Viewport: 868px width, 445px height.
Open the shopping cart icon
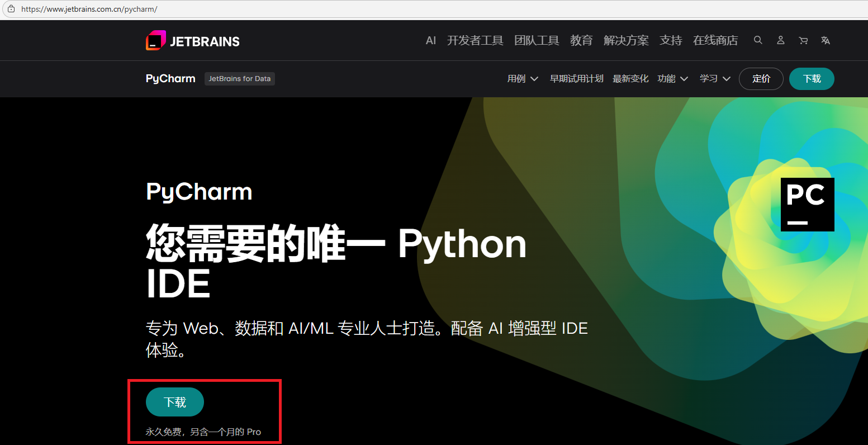click(x=803, y=40)
